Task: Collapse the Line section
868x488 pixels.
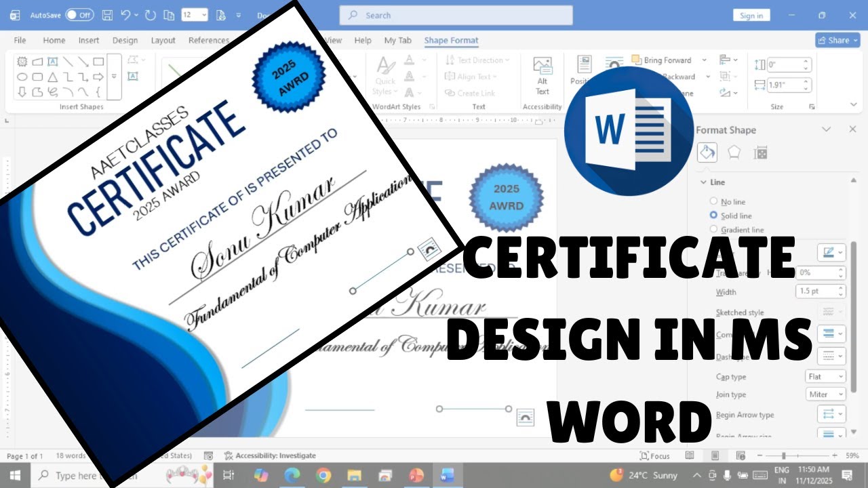Action: coord(703,182)
